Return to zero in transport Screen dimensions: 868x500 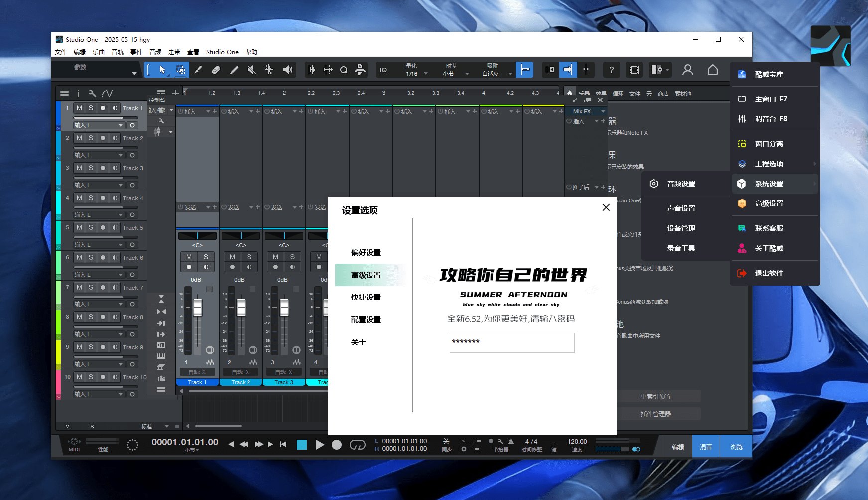pyautogui.click(x=283, y=444)
